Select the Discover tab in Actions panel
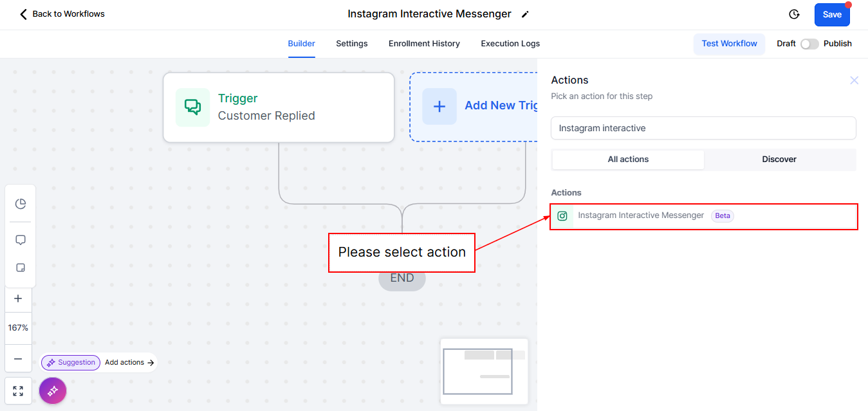This screenshot has width=868, height=411. point(779,160)
